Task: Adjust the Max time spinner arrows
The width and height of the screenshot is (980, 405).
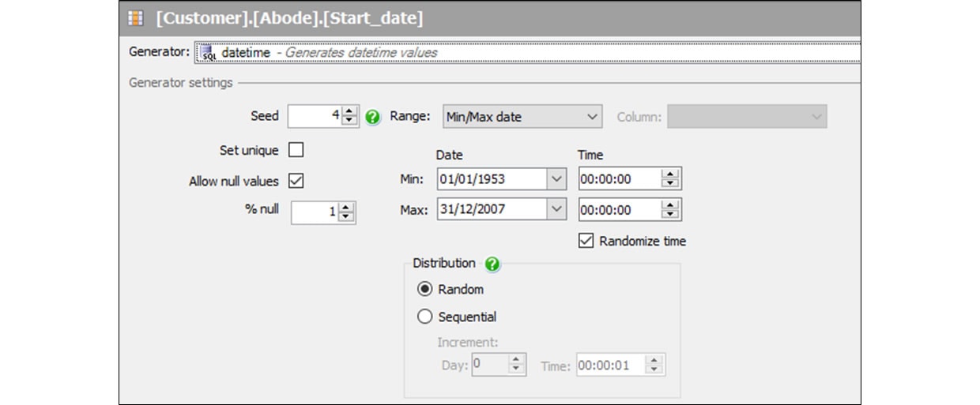Action: point(670,210)
